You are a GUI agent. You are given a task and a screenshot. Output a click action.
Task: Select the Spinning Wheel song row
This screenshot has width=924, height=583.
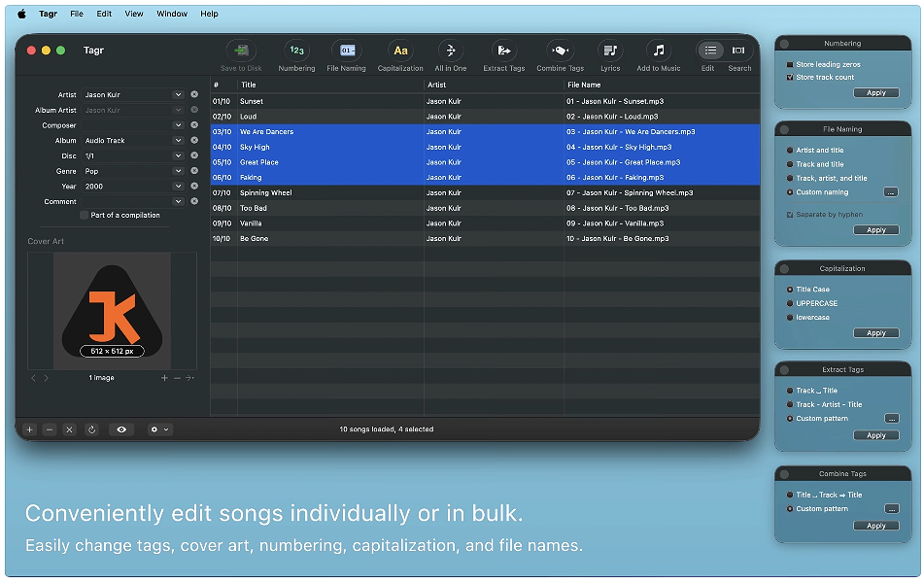tap(485, 192)
